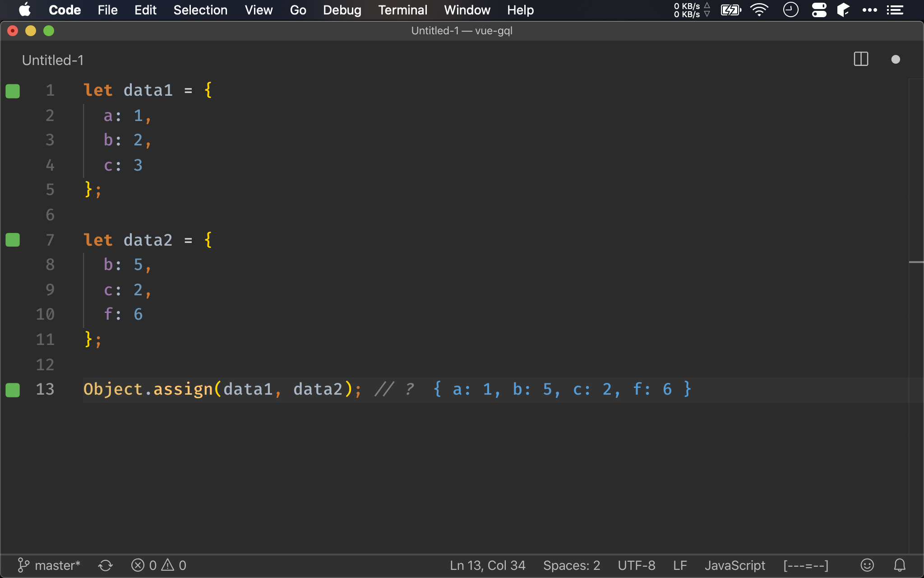The image size is (924, 578).
Task: Click the master* git branch indicator
Action: tap(49, 565)
